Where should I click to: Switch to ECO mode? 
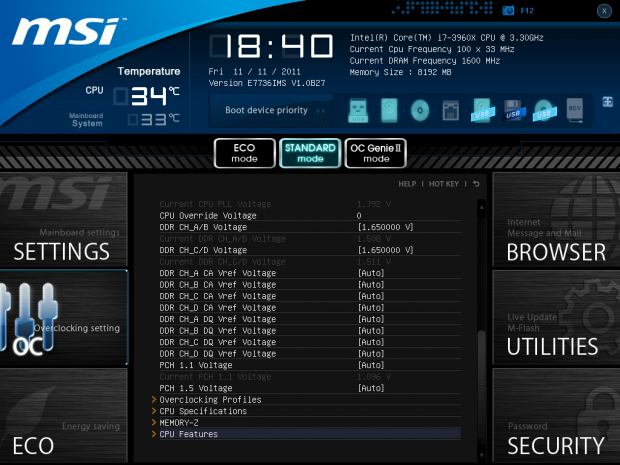tap(244, 153)
